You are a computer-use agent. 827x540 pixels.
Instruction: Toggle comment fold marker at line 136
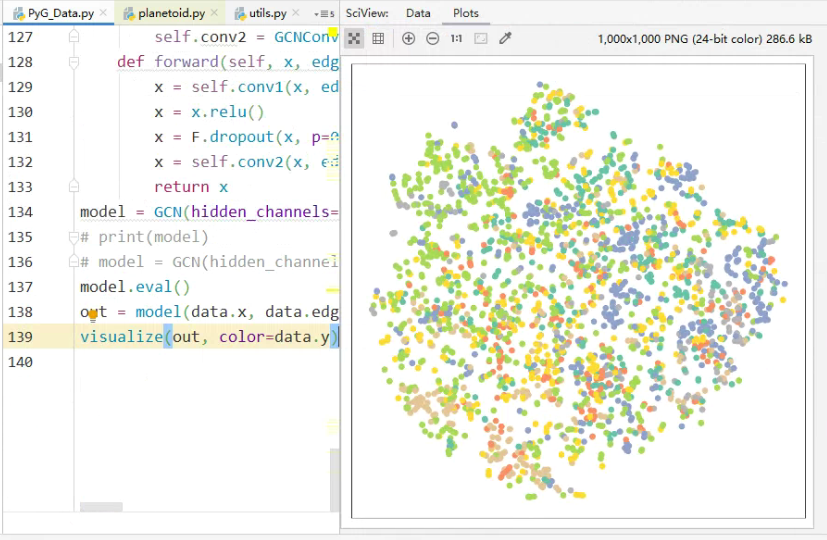(74, 262)
